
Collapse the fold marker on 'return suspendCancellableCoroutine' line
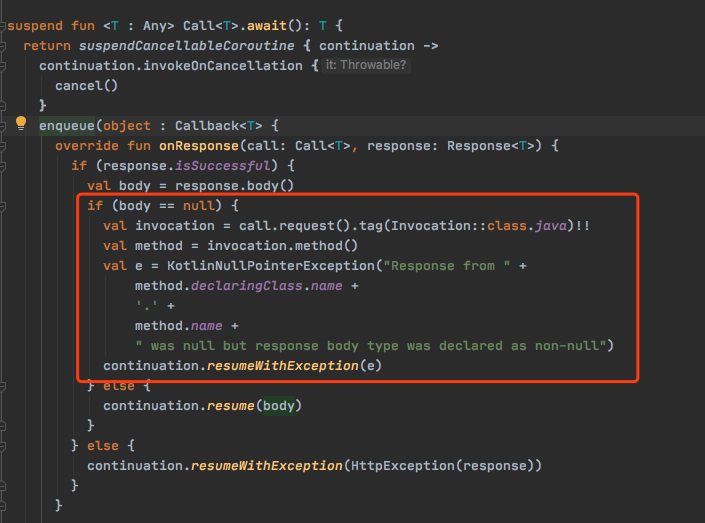pyautogui.click(x=2, y=46)
